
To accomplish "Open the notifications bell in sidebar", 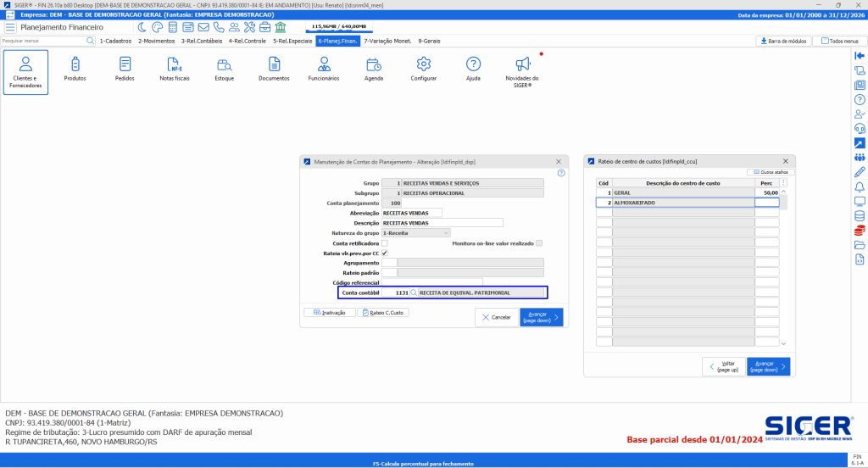I will pos(860,187).
